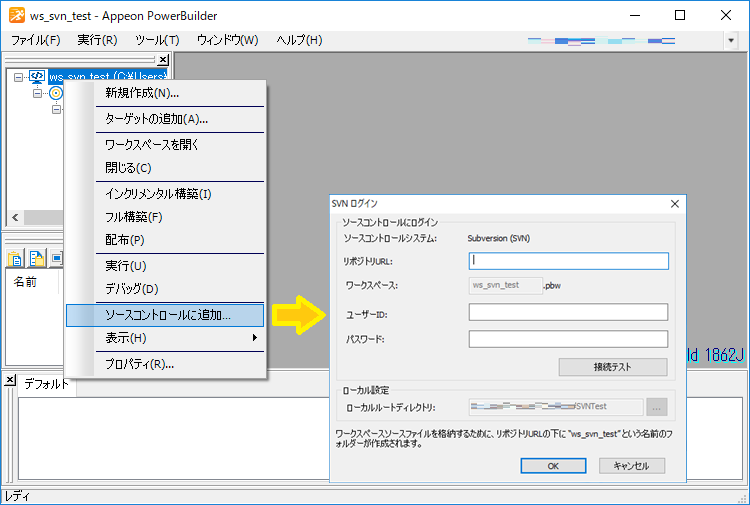Run フル構築(F) from context menu
This screenshot has height=505, width=750.
click(165, 217)
